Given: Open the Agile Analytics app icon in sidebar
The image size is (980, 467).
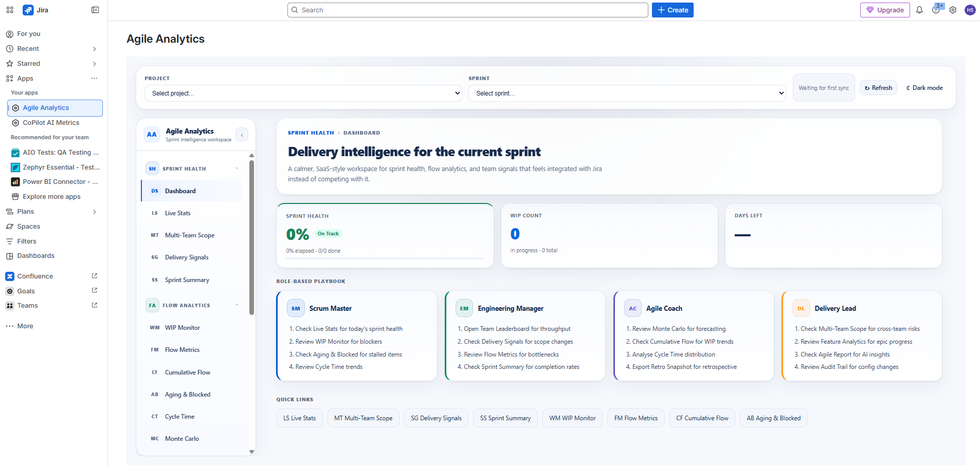Looking at the screenshot, I should [15, 108].
